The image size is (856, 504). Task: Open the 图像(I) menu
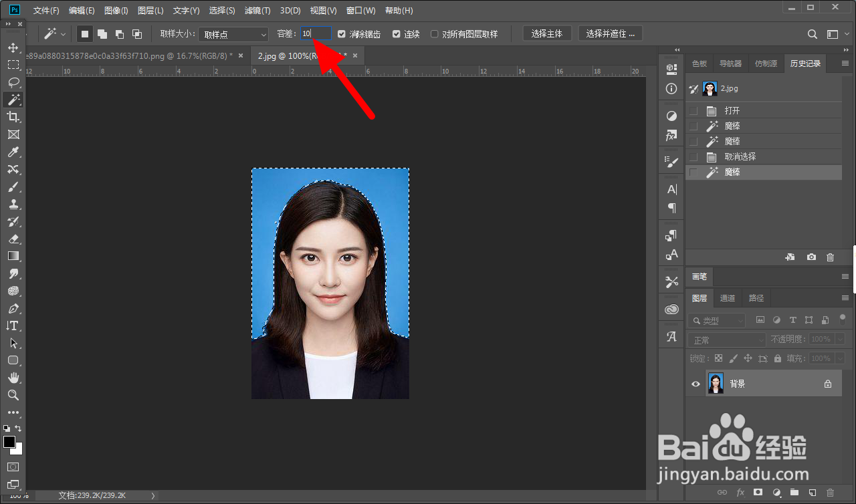click(116, 11)
